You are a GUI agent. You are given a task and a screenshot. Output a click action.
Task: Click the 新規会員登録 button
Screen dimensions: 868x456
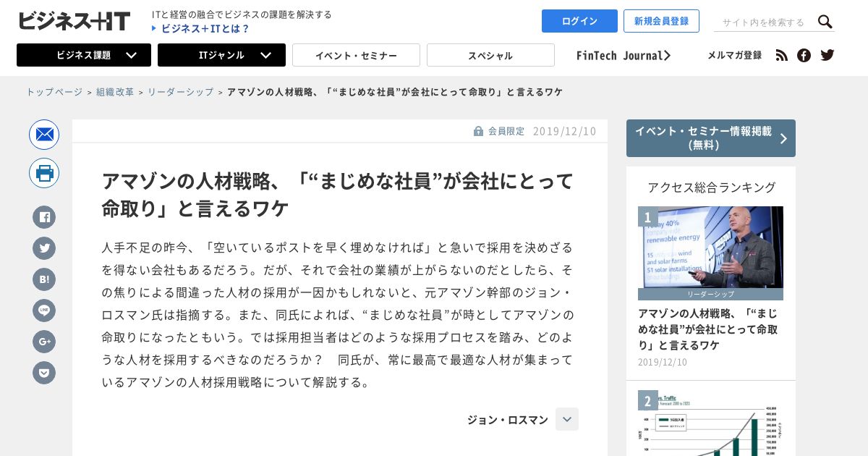661,21
